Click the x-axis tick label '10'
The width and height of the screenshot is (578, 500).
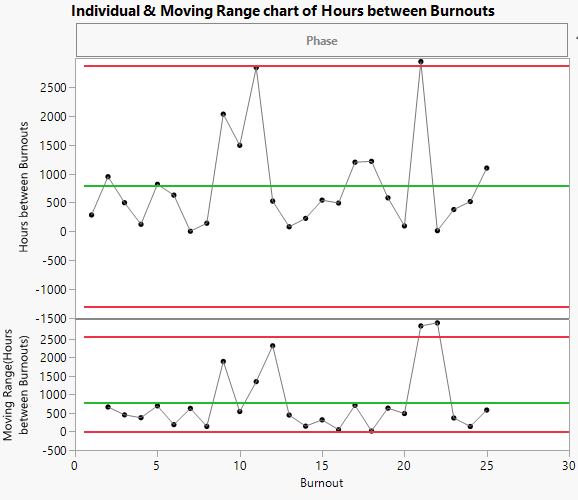point(240,466)
